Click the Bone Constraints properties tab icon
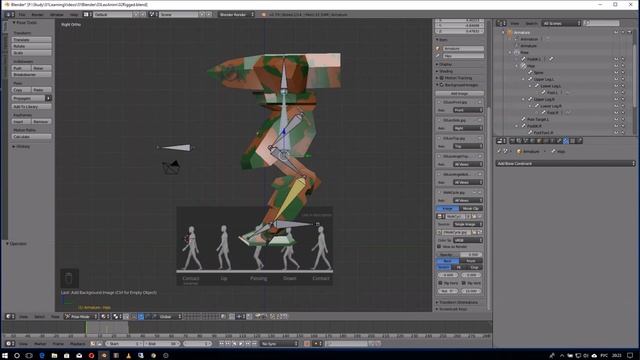640x360 pixels. pyautogui.click(x=566, y=141)
